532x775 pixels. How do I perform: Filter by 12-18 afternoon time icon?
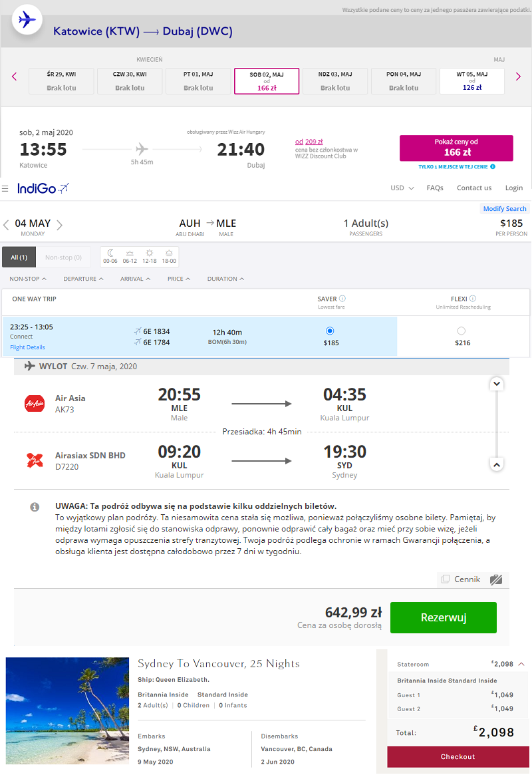pyautogui.click(x=149, y=257)
